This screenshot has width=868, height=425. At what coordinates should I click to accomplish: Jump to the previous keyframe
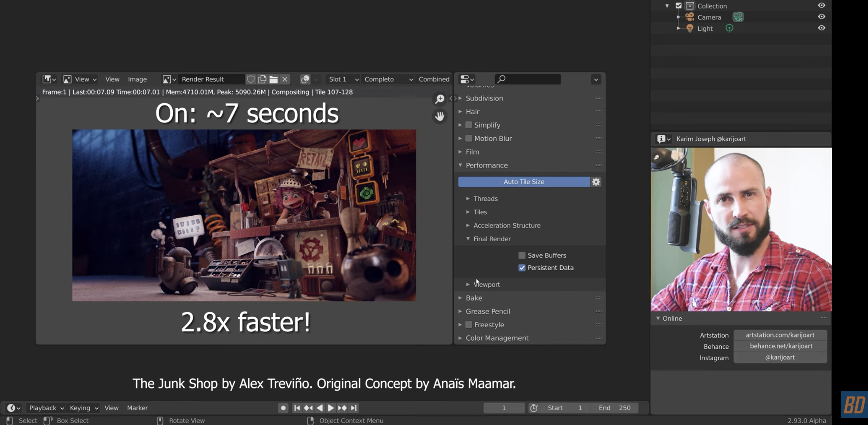(x=308, y=408)
